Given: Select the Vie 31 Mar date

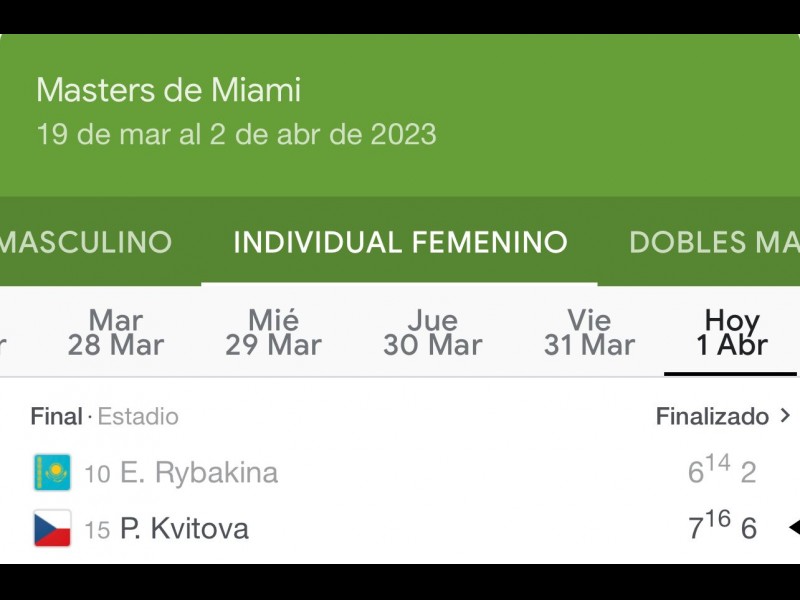Looking at the screenshot, I should pos(589,333).
